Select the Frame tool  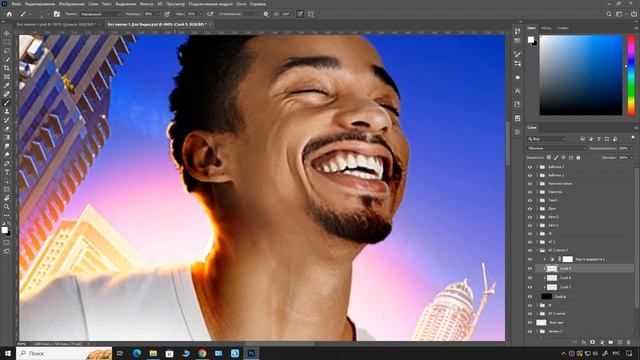[7, 76]
